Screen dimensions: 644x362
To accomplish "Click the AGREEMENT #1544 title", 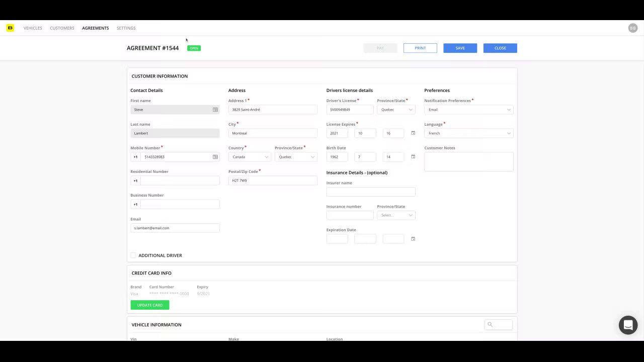I will pos(152,48).
